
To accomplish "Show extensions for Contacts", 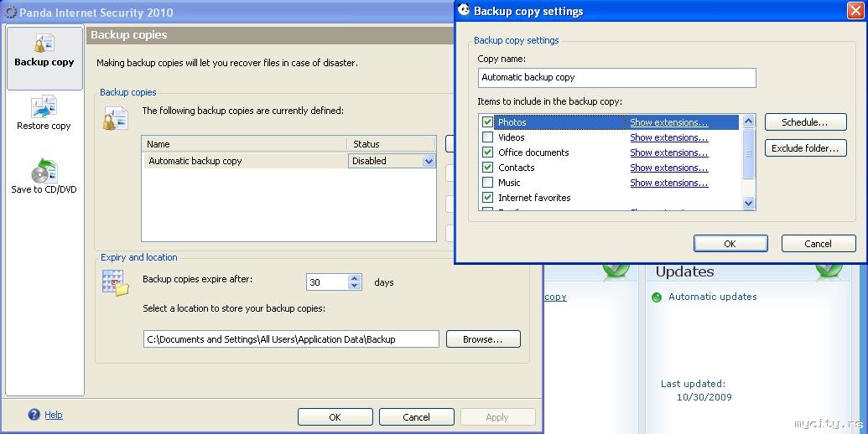I will 668,167.
